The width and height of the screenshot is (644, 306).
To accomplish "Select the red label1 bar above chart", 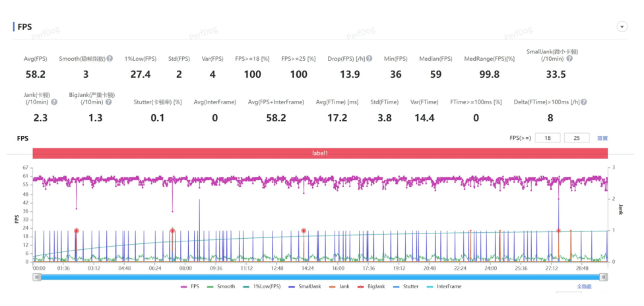I will point(320,153).
